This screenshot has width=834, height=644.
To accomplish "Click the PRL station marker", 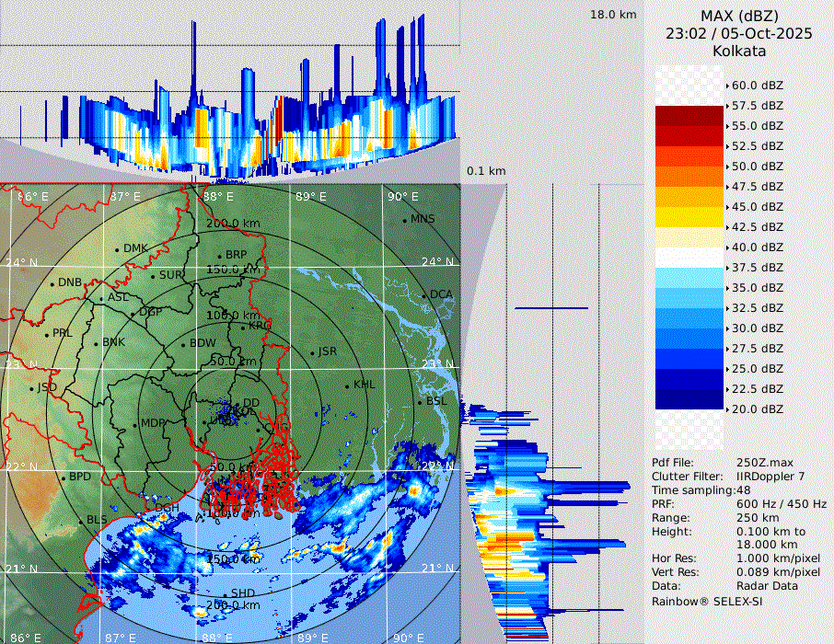I will [46, 334].
